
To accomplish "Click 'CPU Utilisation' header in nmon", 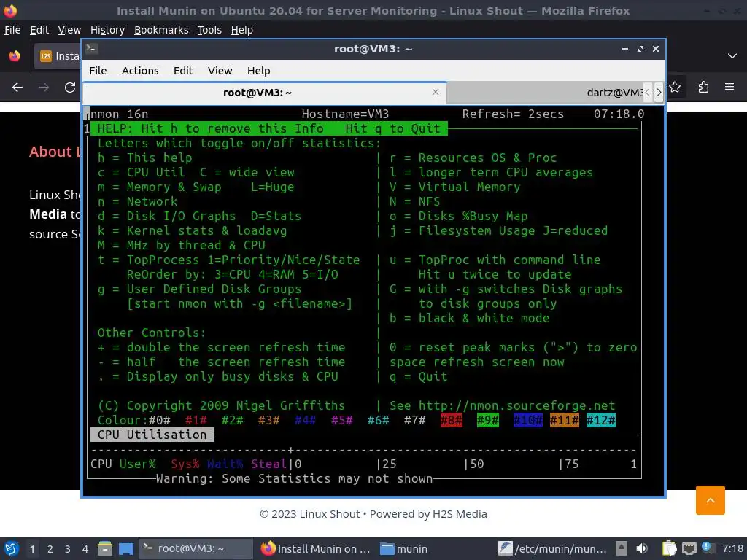I will click(x=152, y=435).
